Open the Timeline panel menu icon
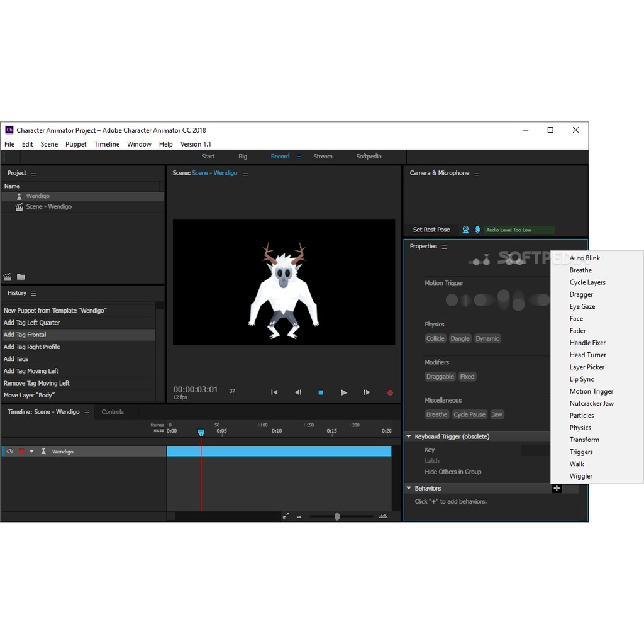Image resolution: width=644 pixels, height=644 pixels. 87,413
